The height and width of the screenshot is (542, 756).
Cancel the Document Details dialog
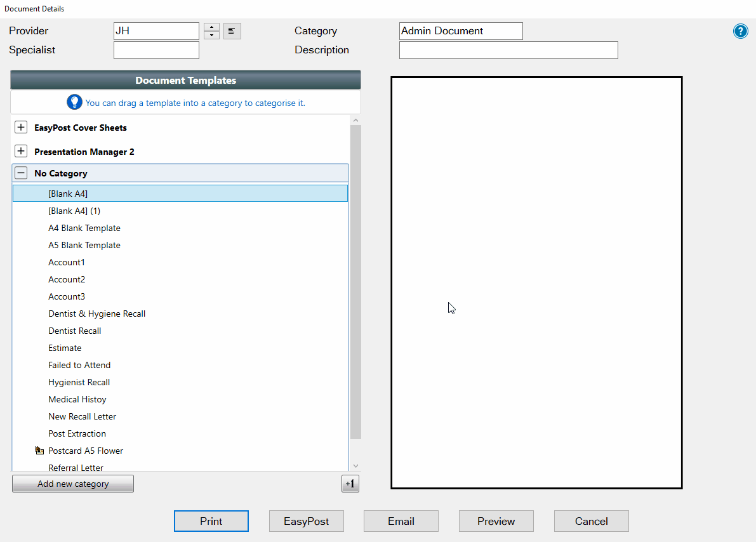click(x=591, y=521)
